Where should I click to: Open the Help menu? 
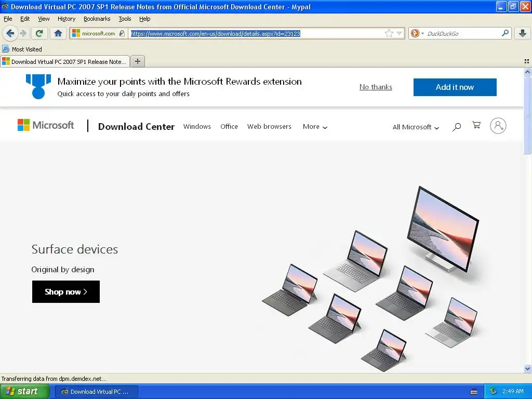tap(145, 19)
